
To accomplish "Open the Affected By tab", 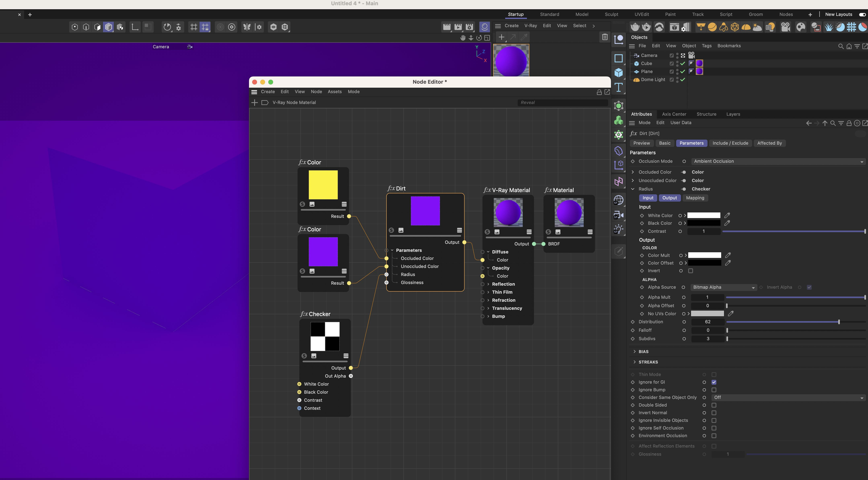I will [769, 143].
